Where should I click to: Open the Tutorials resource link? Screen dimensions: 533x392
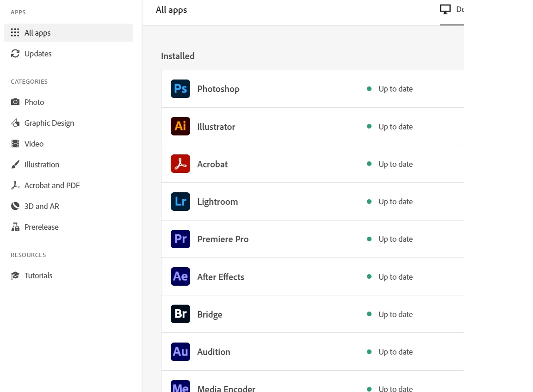pos(68,275)
